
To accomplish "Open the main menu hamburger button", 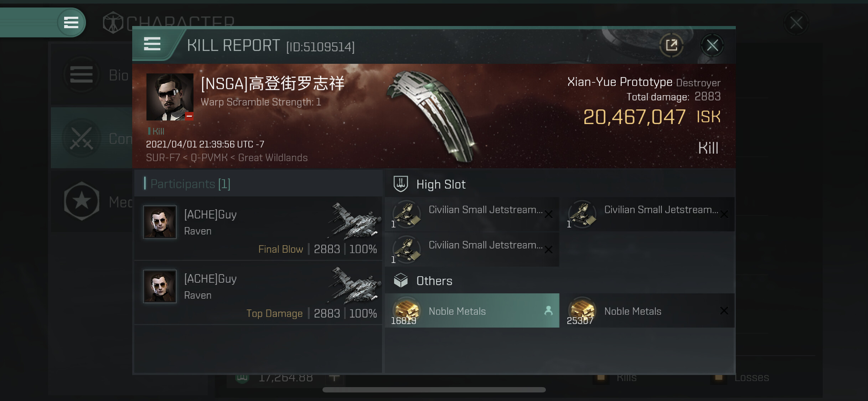I will click(x=71, y=22).
